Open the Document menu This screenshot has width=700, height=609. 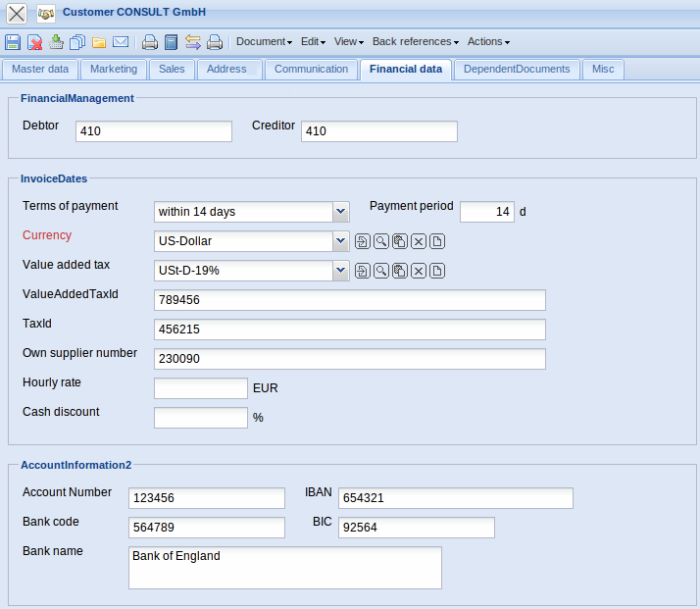point(264,42)
